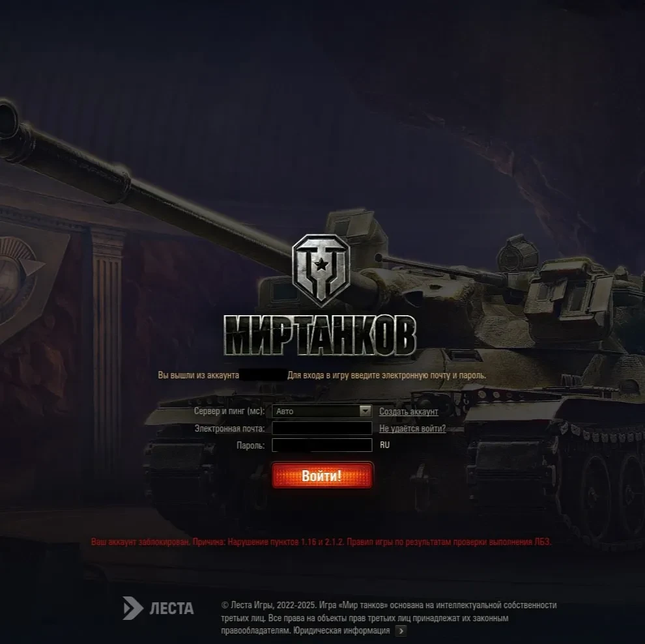Focus the Пароль input field
645x644 pixels.
click(x=322, y=445)
